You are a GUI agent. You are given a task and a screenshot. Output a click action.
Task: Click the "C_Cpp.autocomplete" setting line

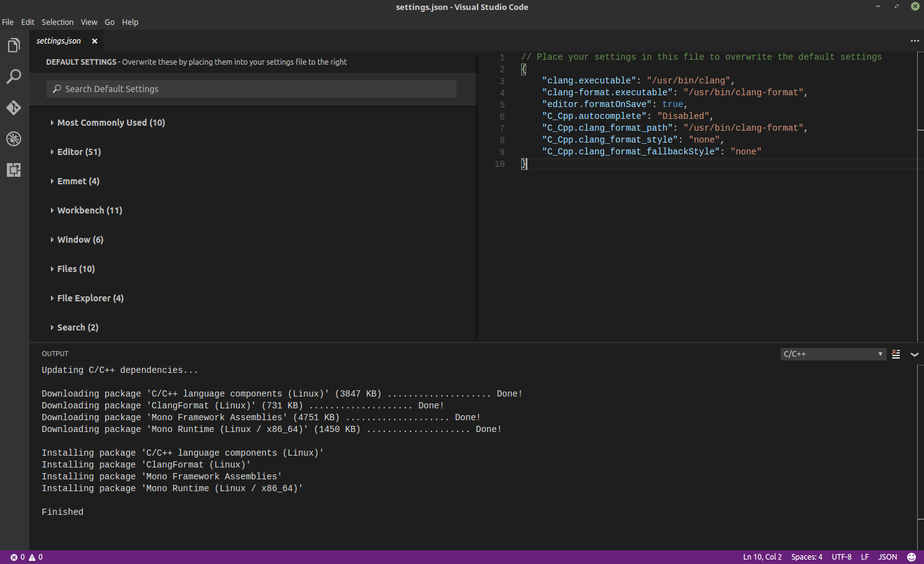coord(628,116)
